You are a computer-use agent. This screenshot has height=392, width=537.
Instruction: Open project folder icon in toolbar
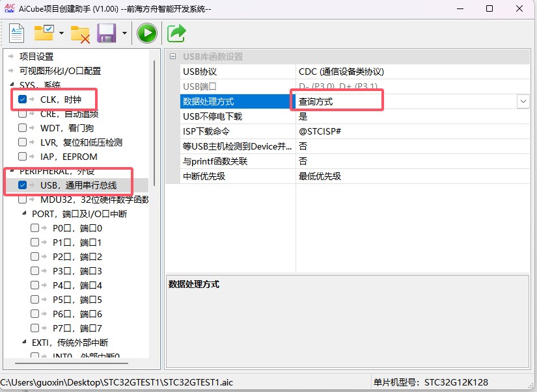[44, 33]
